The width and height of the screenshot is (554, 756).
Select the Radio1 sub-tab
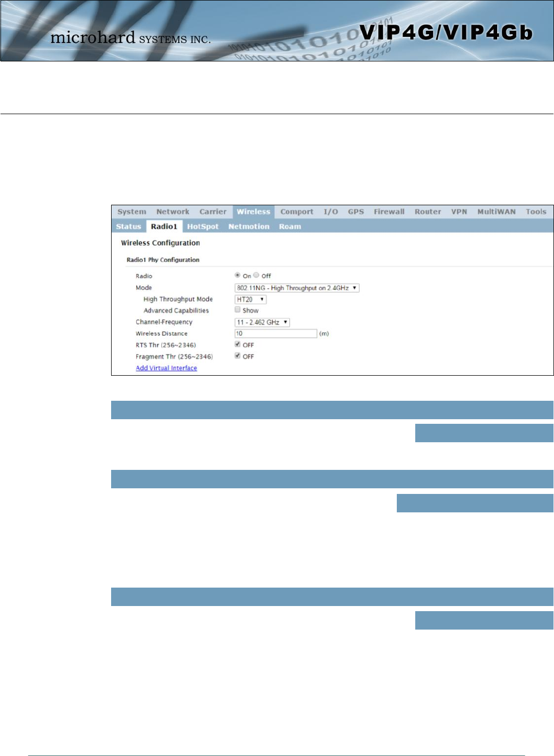point(164,227)
